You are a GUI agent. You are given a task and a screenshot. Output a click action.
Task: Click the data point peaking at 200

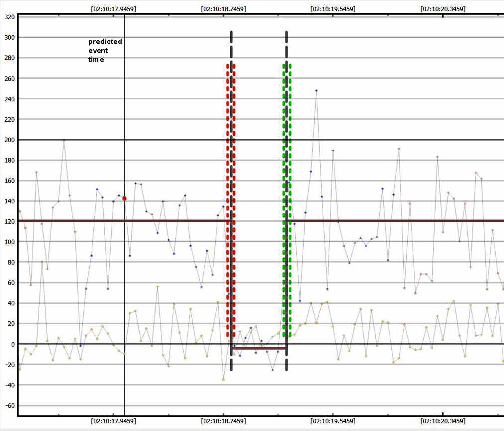pyautogui.click(x=64, y=140)
